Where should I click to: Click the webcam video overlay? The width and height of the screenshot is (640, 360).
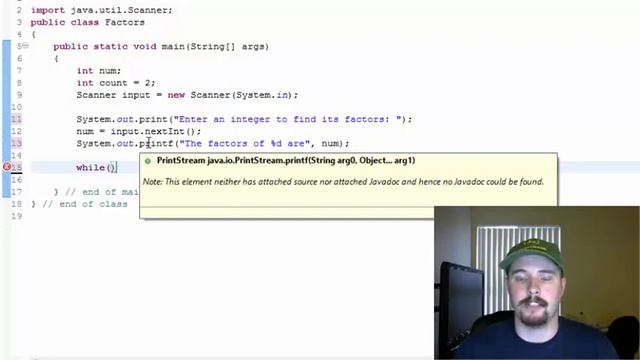coord(537,283)
